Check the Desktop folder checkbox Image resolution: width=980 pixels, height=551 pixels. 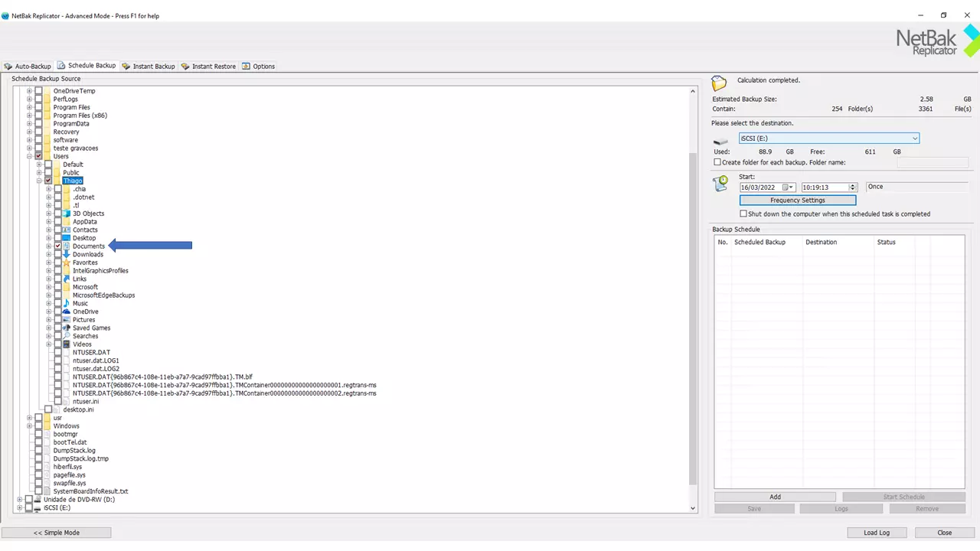coord(57,238)
